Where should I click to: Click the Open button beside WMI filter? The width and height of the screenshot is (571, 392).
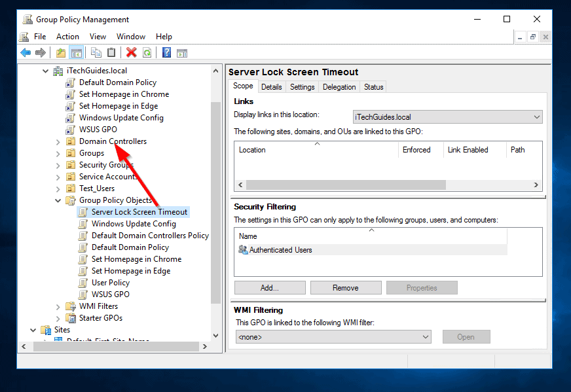466,336
